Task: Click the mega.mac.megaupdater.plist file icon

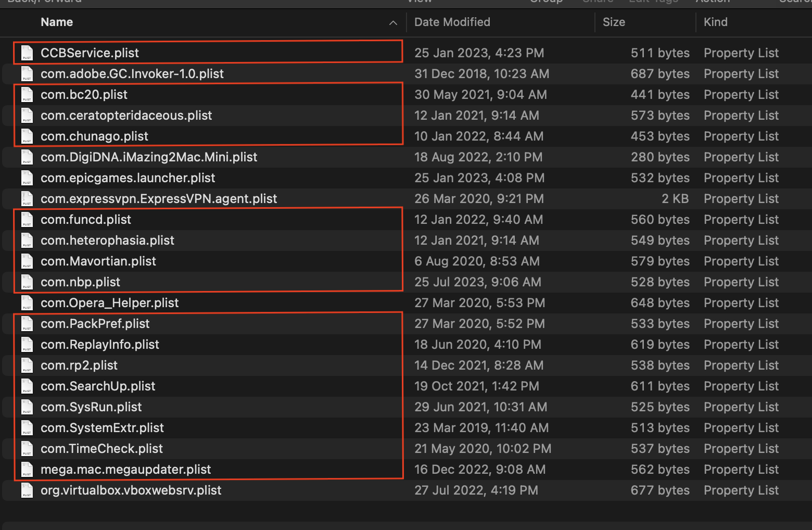Action: click(27, 469)
